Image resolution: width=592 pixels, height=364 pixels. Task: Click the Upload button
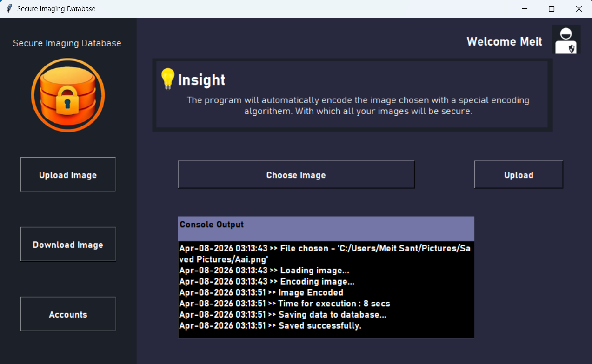pyautogui.click(x=519, y=175)
